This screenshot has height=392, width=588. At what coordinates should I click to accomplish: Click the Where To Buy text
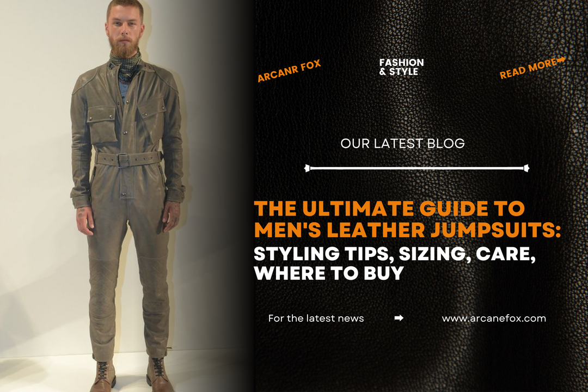pyautogui.click(x=329, y=273)
